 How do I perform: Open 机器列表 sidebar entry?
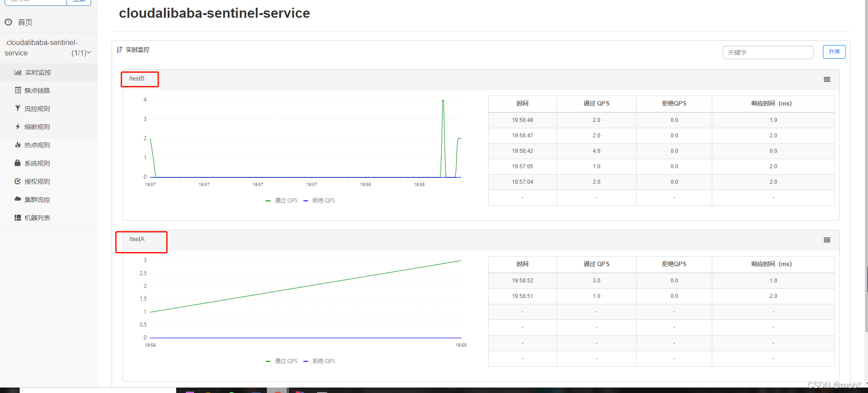(x=37, y=218)
